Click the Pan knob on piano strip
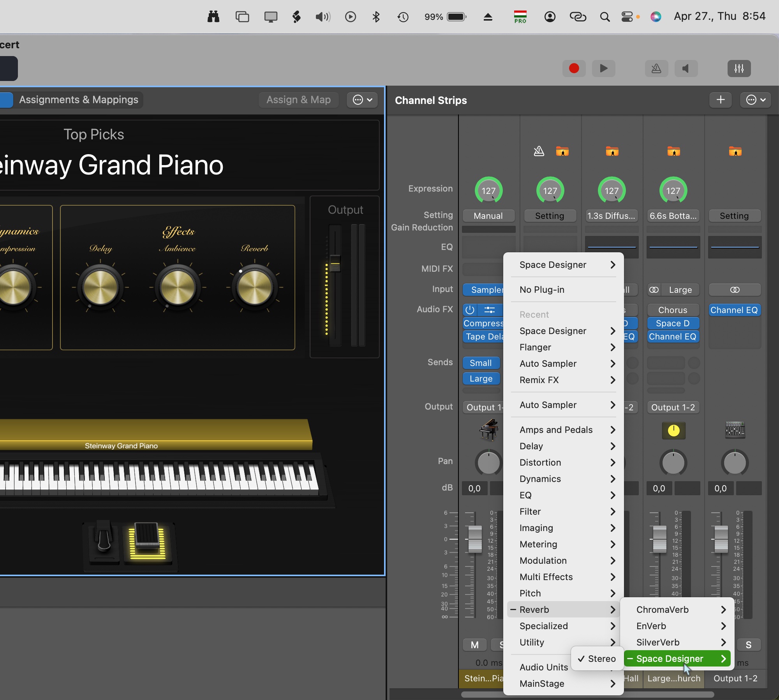 488,463
